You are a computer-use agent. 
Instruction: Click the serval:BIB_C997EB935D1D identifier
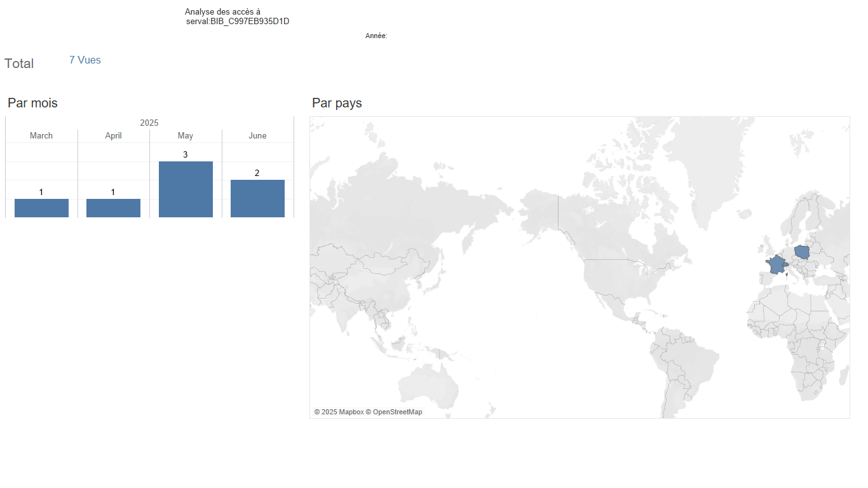pos(238,22)
